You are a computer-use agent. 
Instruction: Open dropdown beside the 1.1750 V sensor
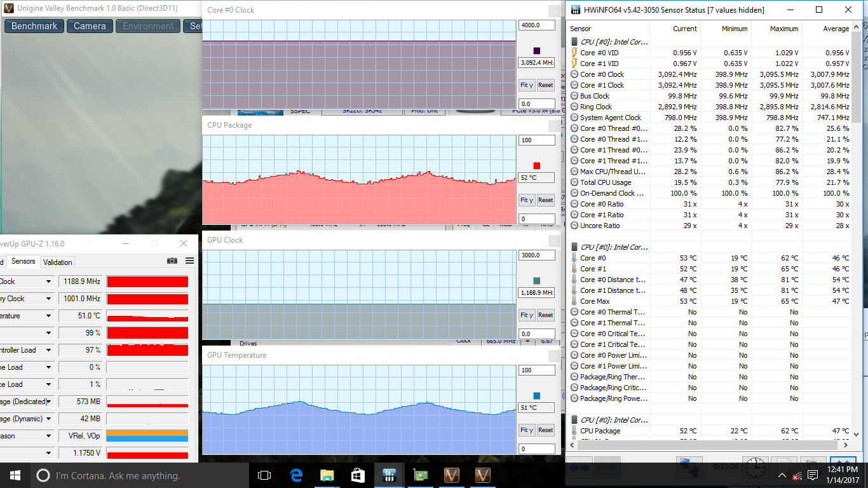pyautogui.click(x=48, y=453)
